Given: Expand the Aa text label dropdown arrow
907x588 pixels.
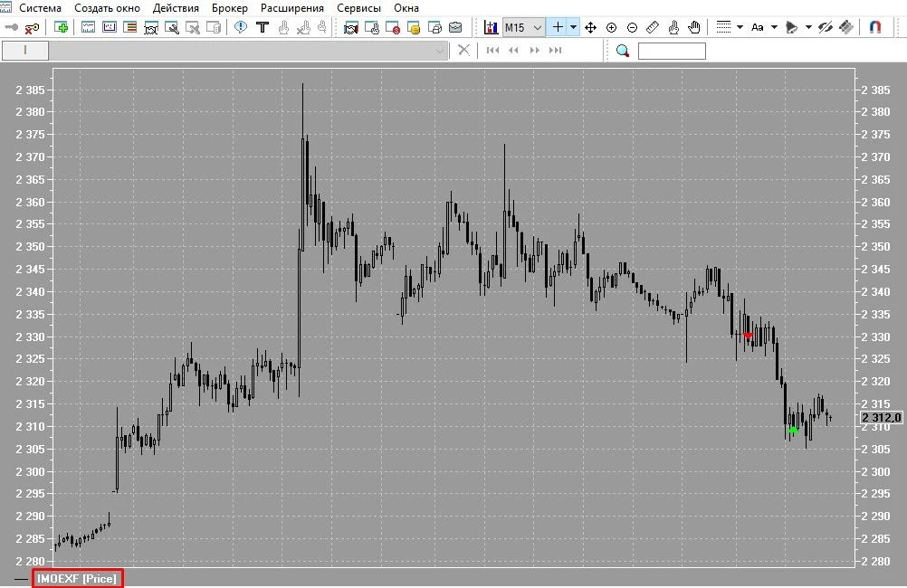Looking at the screenshot, I should [774, 27].
